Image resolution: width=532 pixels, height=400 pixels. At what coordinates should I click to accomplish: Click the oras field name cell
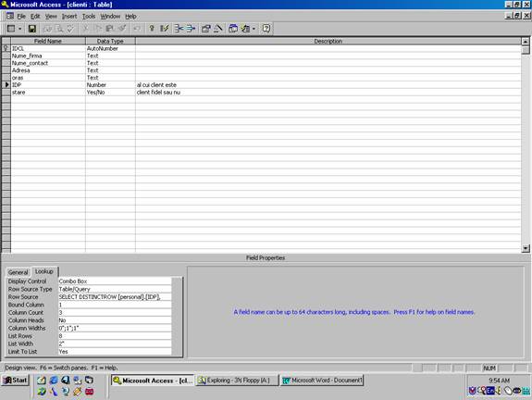coord(48,78)
